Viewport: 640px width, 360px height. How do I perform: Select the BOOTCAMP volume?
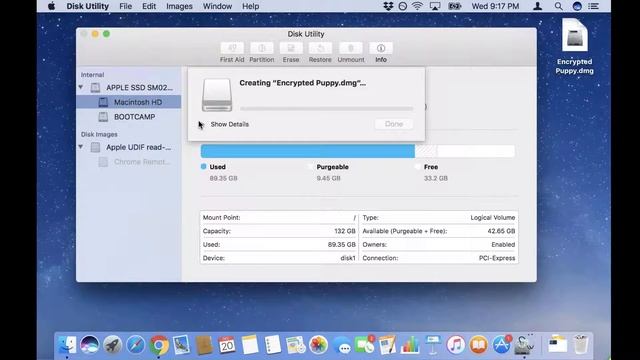[x=129, y=117]
